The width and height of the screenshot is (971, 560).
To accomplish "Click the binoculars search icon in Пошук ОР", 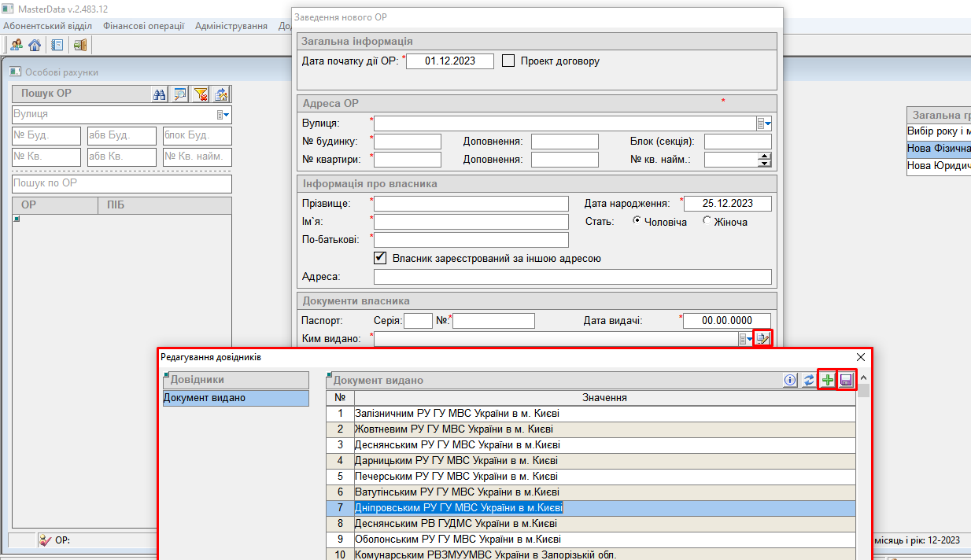I will [x=159, y=94].
